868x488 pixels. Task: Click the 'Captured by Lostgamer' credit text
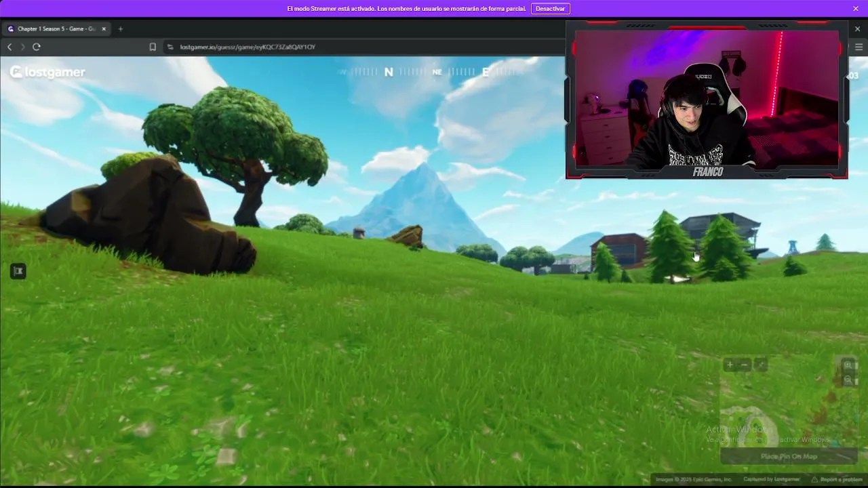[x=772, y=479]
